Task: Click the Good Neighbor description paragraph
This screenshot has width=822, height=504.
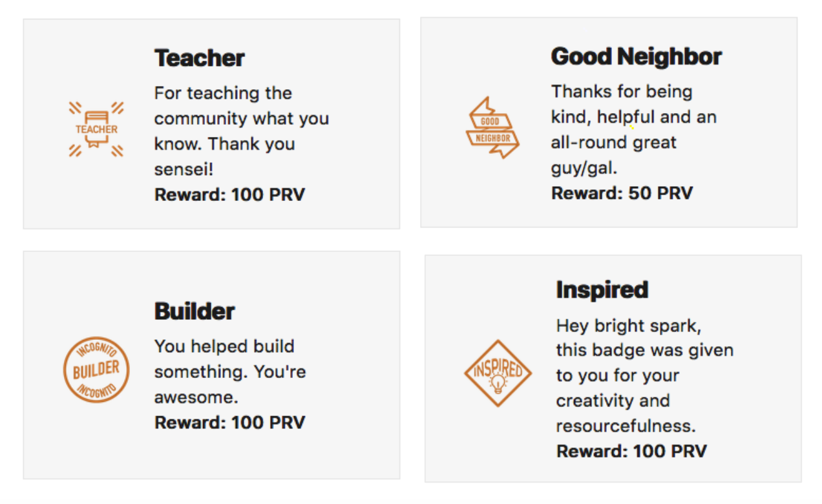Action: tap(634, 130)
